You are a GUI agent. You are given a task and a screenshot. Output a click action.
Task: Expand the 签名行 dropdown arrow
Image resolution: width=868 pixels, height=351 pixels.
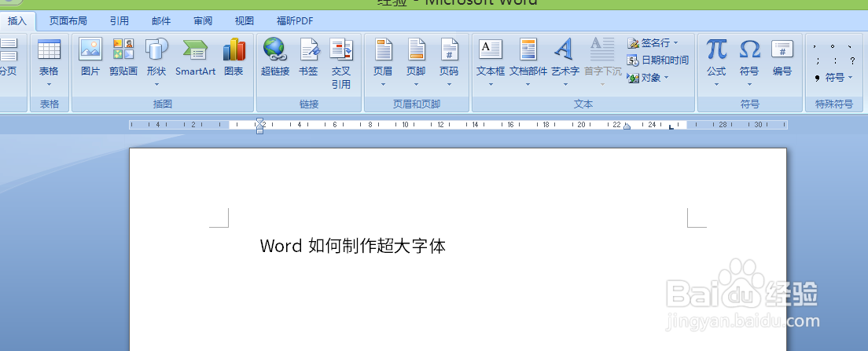(675, 43)
